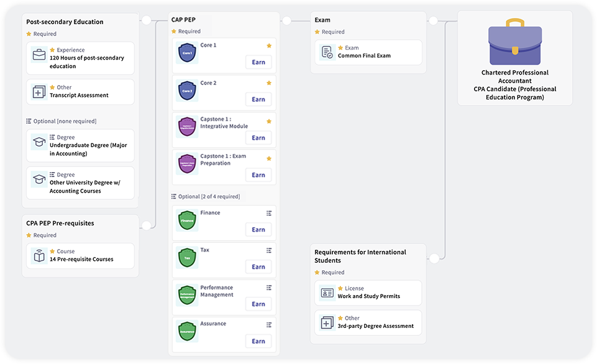
Task: Select the Capstone 1 Exam Preparation purple badge
Action: 187,164
